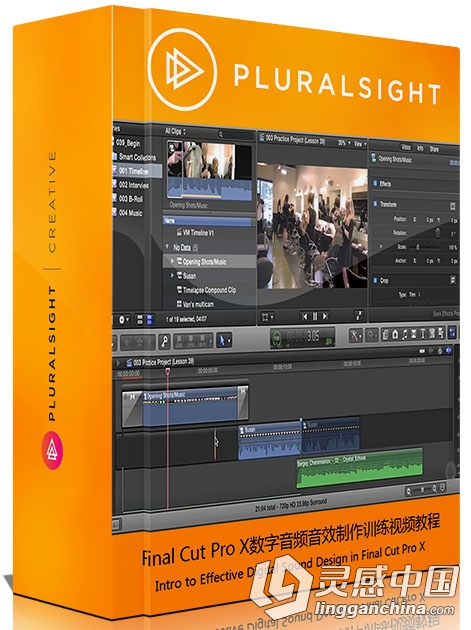The width and height of the screenshot is (471, 630).
Task: Switch browser to list view
Action: (x=149, y=320)
